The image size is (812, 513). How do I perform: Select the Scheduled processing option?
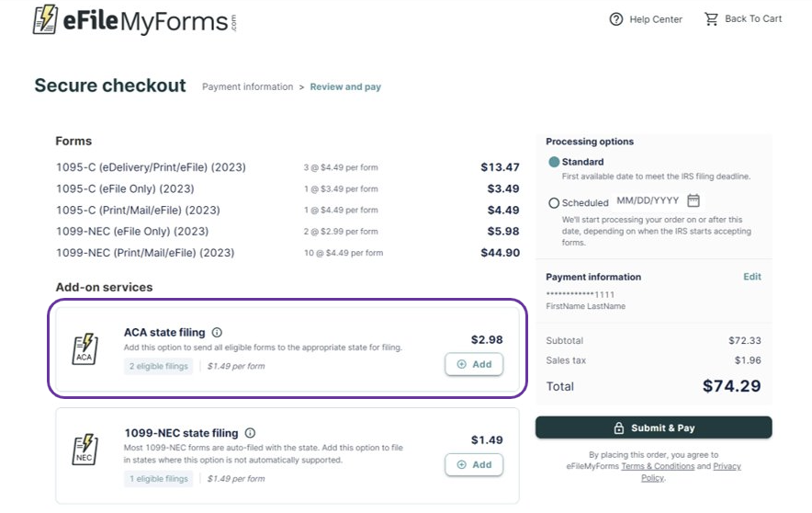click(554, 203)
